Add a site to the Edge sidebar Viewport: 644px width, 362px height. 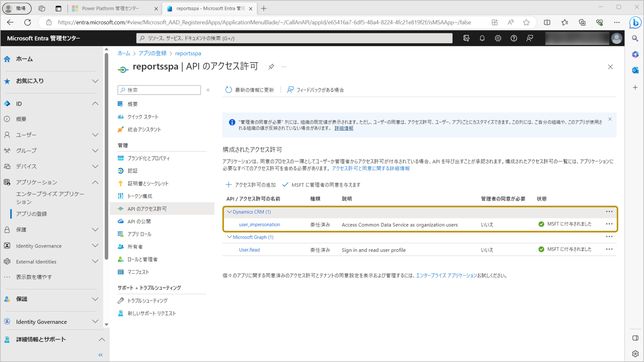point(635,87)
